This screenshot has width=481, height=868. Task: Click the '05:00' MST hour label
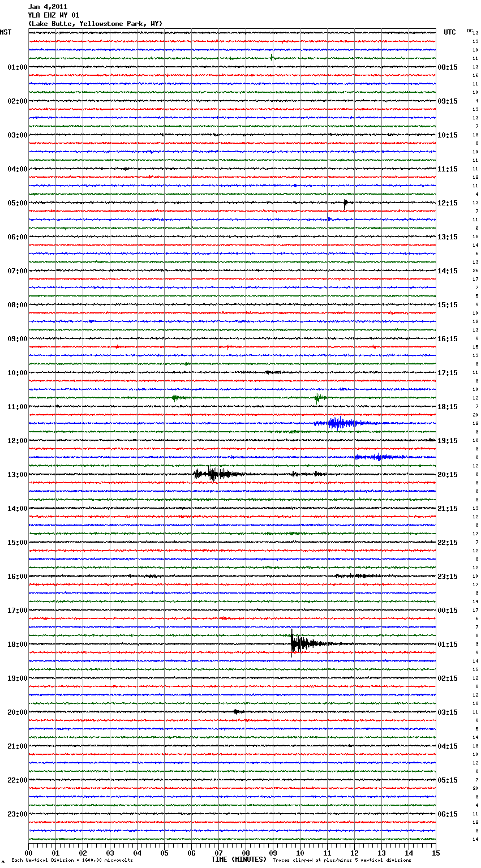point(18,203)
